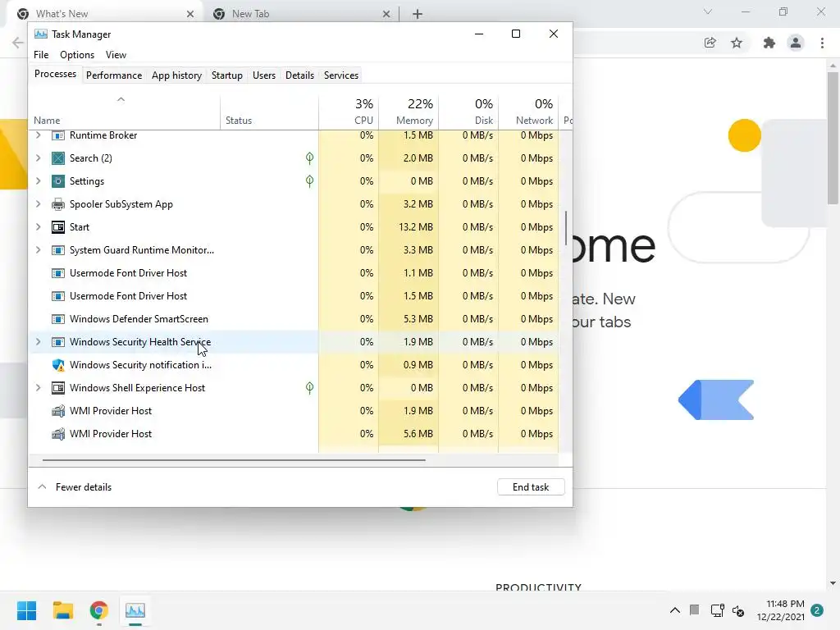Click the Start process icon
This screenshot has width=840, height=630.
coord(58,227)
